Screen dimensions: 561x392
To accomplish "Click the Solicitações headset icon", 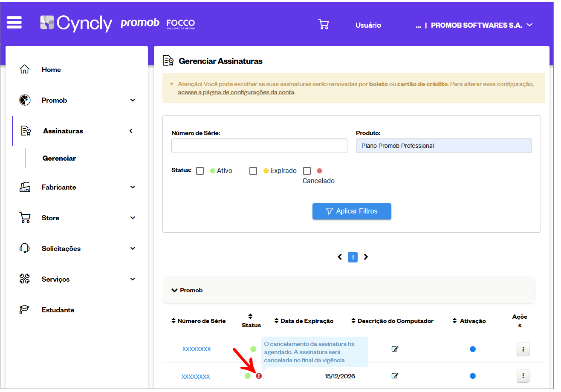I will 25,248.
